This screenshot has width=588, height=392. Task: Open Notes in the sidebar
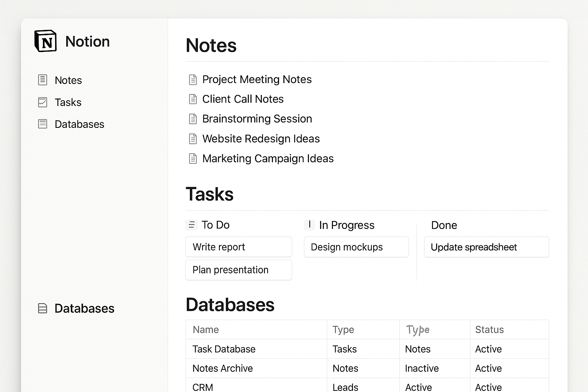click(x=68, y=80)
